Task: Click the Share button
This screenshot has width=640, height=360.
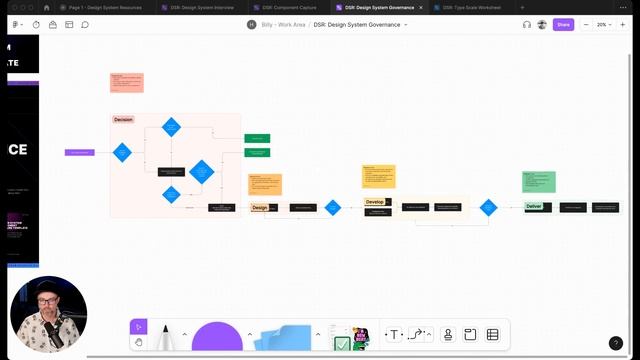Action: 563,24
